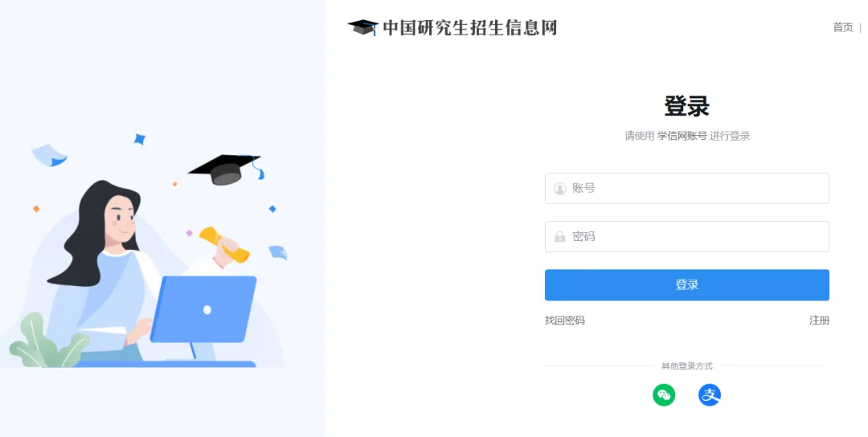Open the 首页 home link
The height and width of the screenshot is (437, 868).
coord(843,27)
